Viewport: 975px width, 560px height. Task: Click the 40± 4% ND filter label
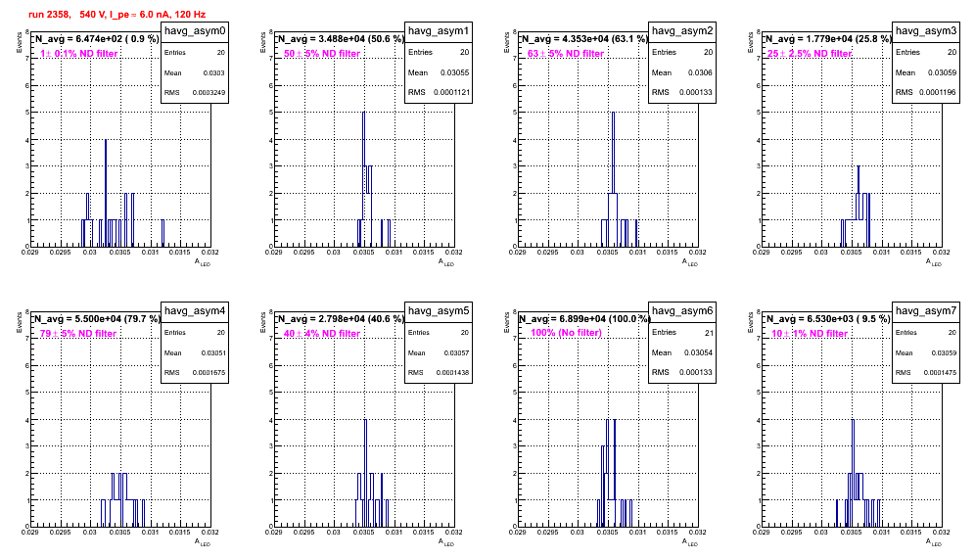coord(322,334)
